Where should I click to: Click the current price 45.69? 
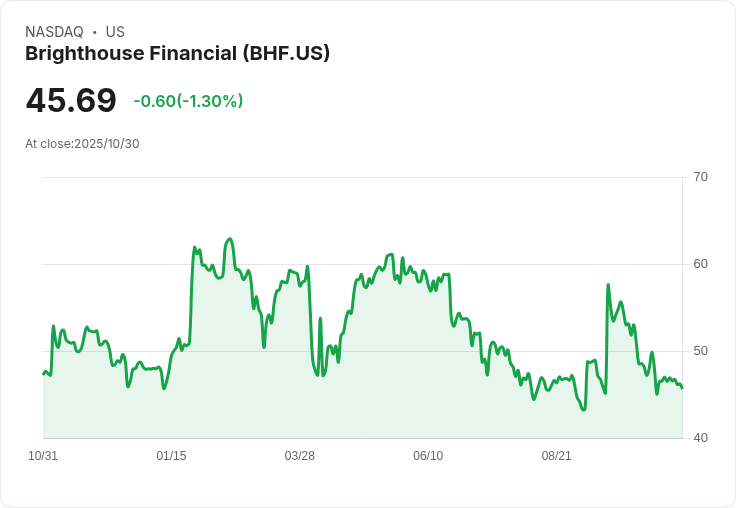[71, 100]
